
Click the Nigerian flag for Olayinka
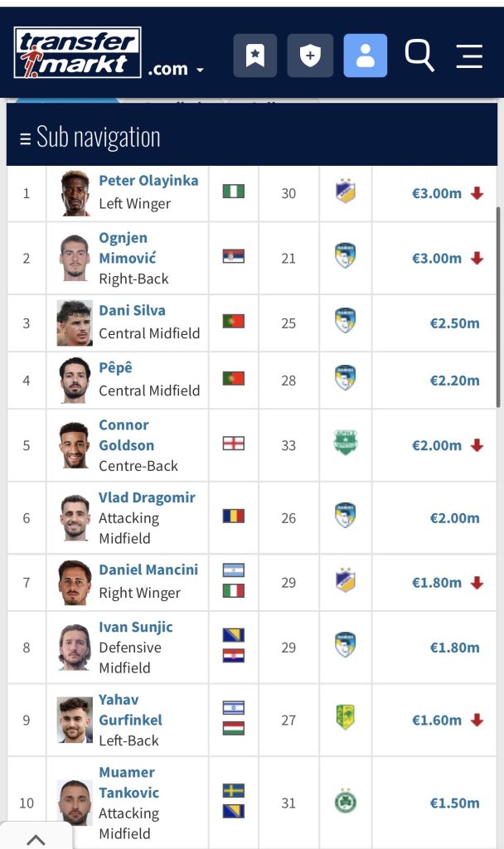[233, 192]
